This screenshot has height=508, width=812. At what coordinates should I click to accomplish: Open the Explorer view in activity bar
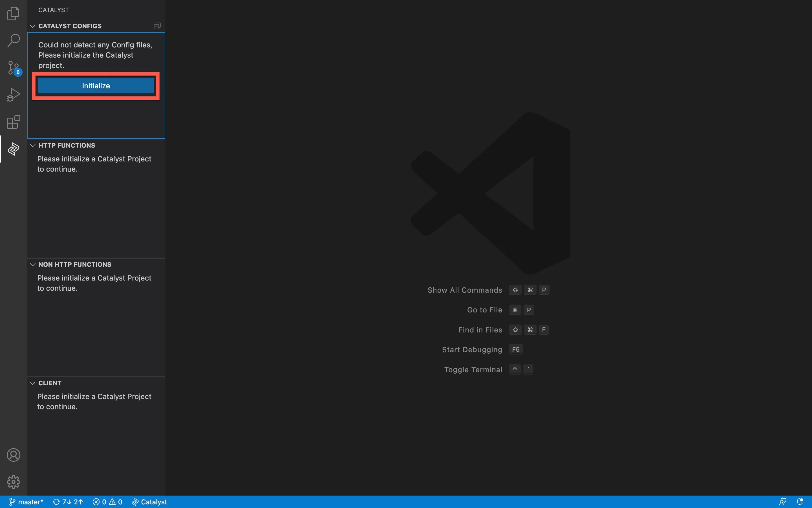(x=14, y=14)
